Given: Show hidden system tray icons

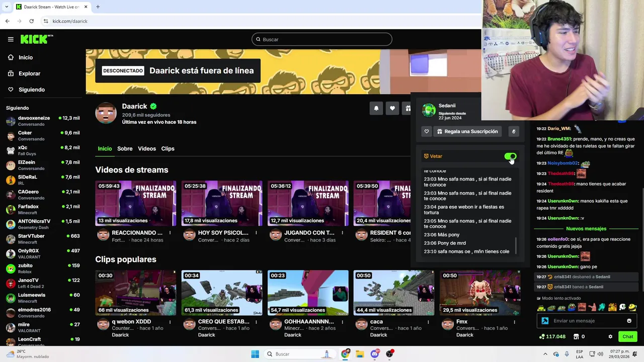Looking at the screenshot, I should point(546,354).
